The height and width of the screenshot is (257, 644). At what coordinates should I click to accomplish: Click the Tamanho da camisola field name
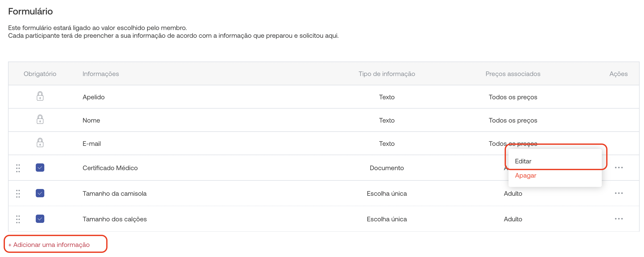(x=115, y=193)
